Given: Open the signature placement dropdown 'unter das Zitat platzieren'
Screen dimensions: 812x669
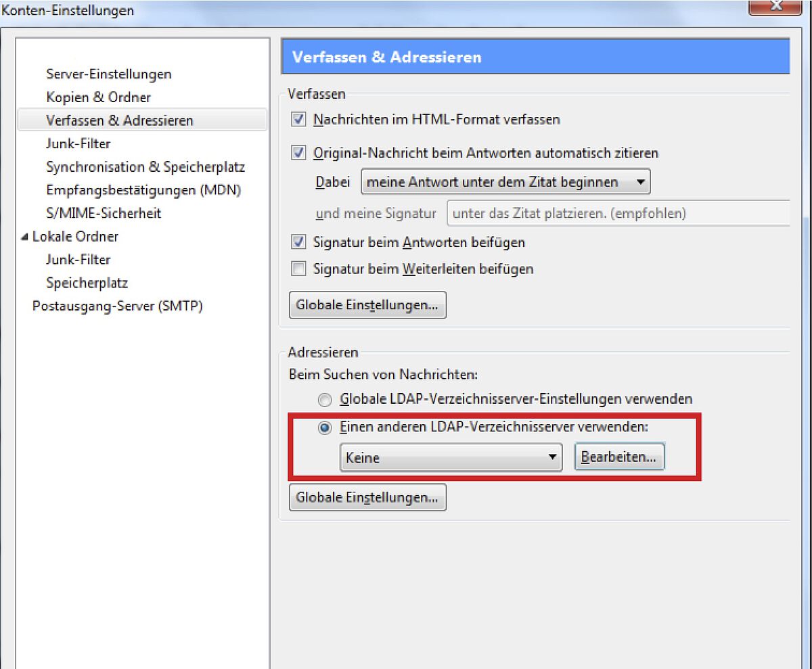Looking at the screenshot, I should (x=618, y=214).
